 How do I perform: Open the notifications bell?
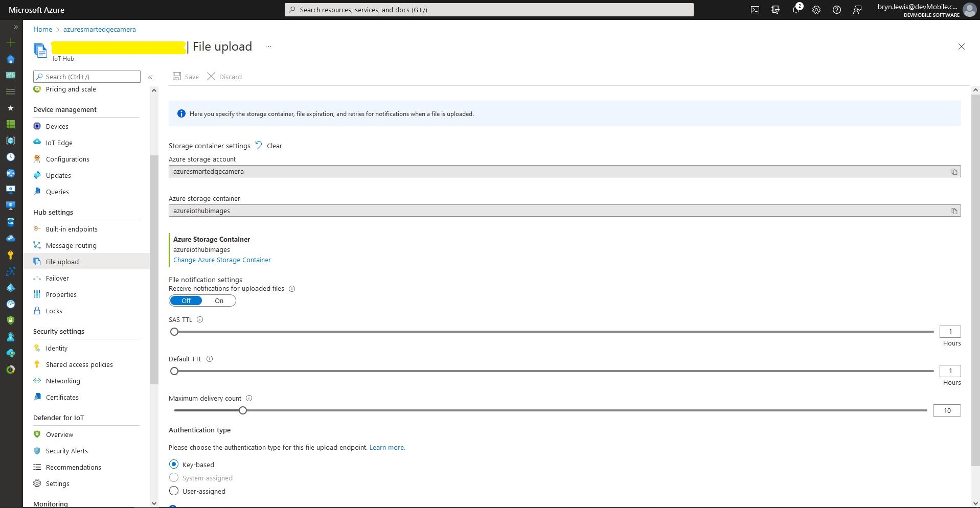pos(795,10)
